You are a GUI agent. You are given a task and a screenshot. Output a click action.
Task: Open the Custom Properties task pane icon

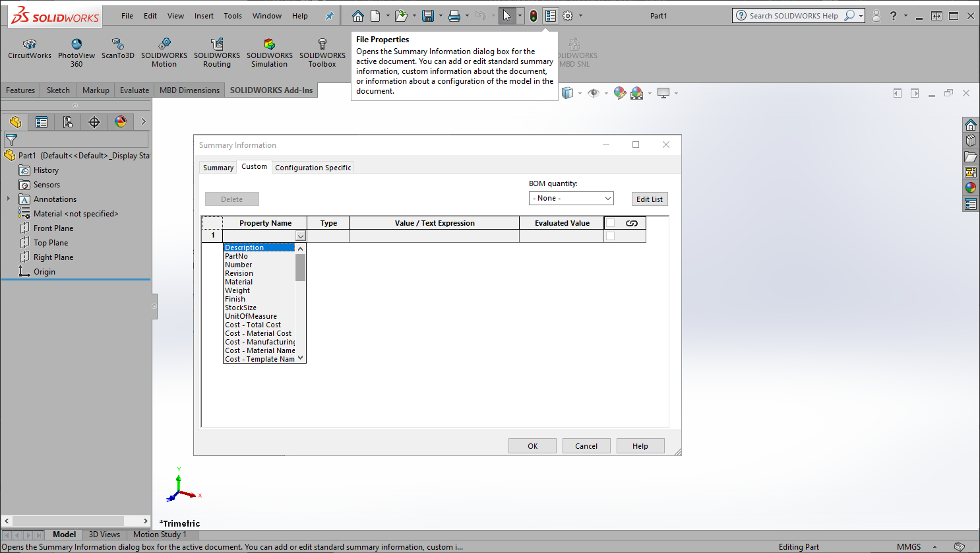[971, 204]
